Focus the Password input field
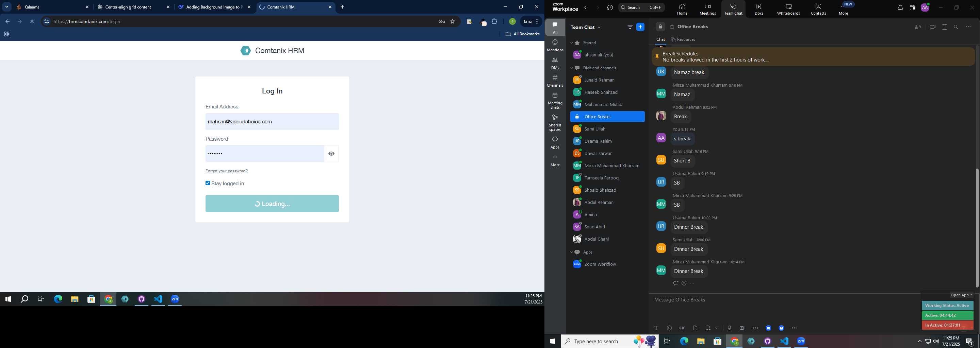 [x=265, y=154]
